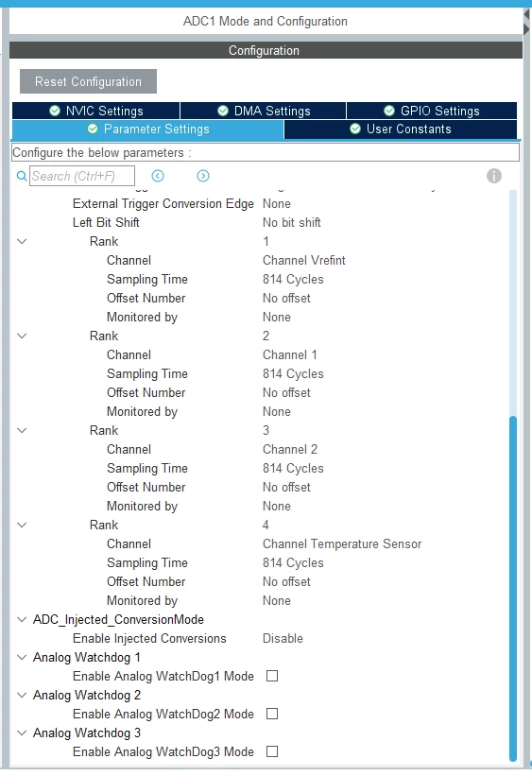Click the Configuration header bar
Viewport: 532px width, 776px height.
click(x=266, y=50)
